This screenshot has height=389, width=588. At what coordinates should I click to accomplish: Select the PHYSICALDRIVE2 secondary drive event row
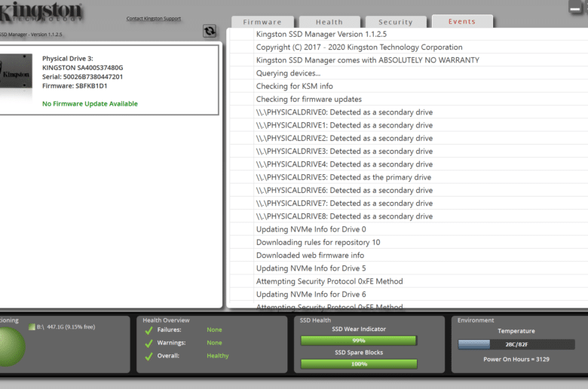(409, 139)
